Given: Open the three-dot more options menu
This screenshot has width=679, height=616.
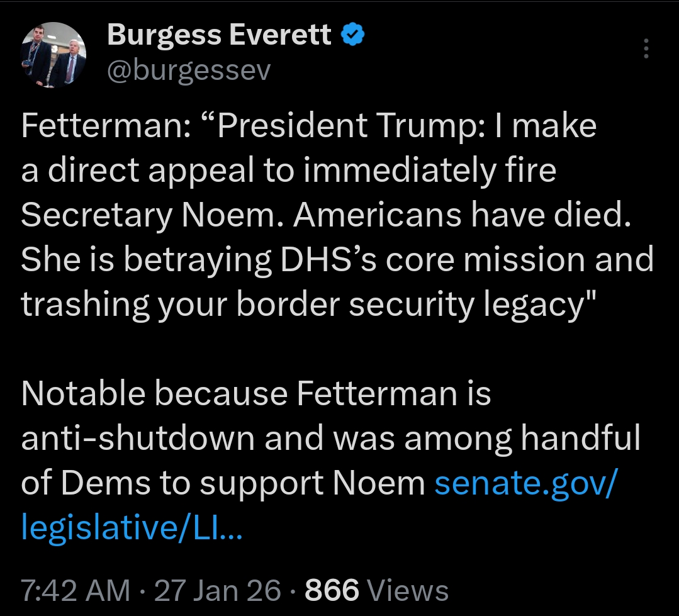Looking at the screenshot, I should [646, 48].
